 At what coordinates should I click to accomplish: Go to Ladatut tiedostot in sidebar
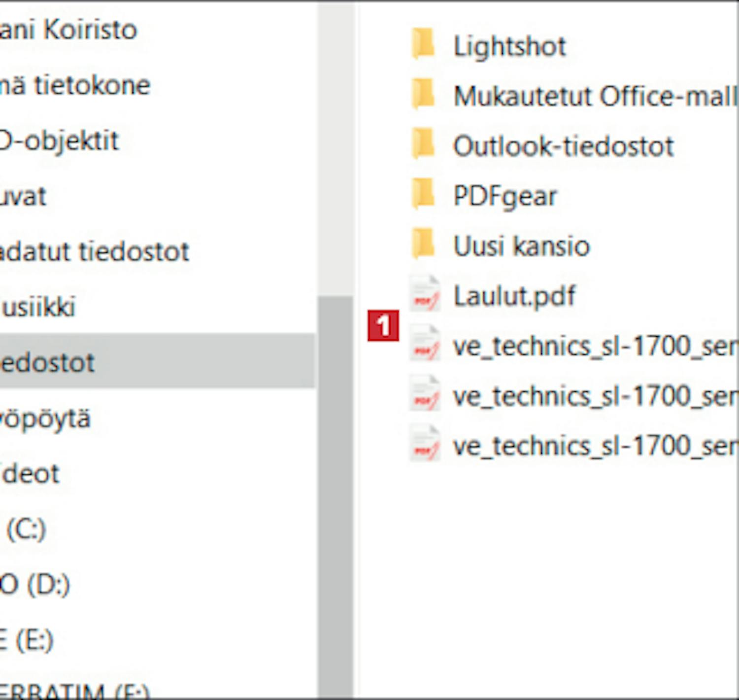click(94, 252)
